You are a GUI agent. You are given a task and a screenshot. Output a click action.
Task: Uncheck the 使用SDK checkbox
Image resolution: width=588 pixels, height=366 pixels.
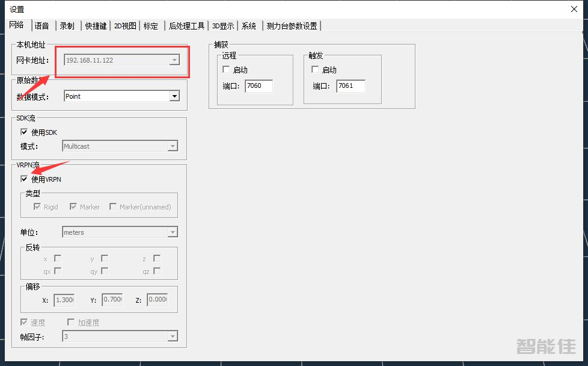(x=24, y=132)
